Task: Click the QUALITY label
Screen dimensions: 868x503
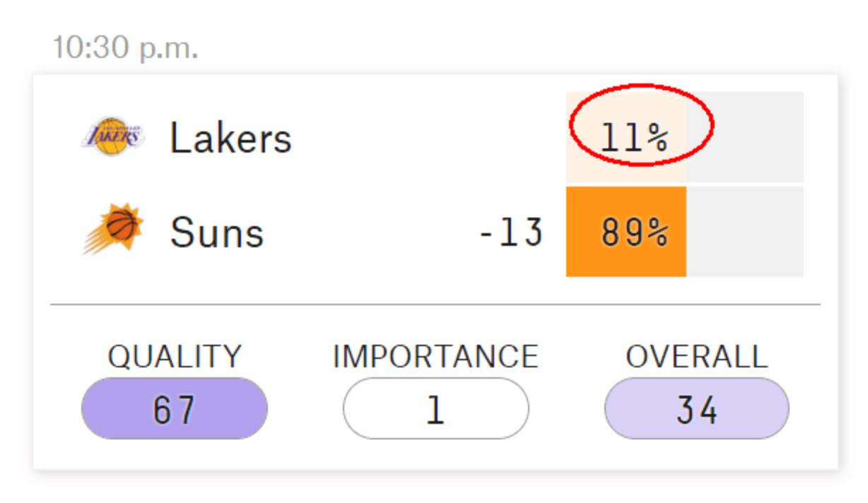Action: point(175,357)
